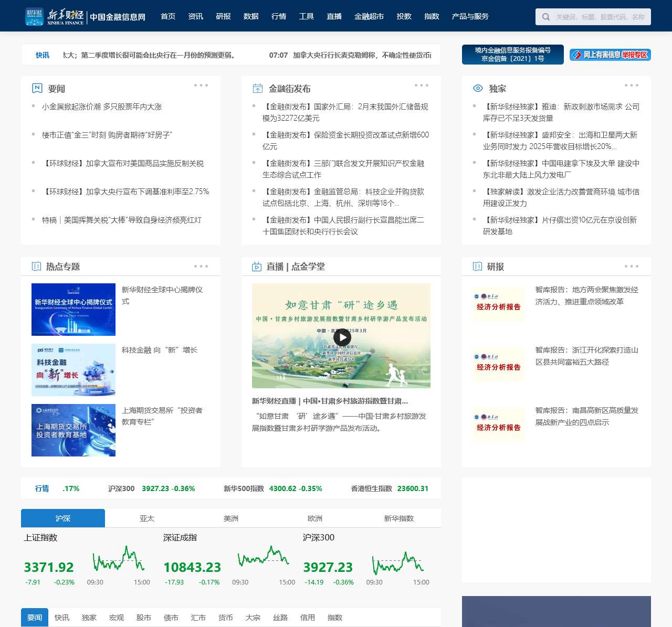The height and width of the screenshot is (627, 672).
Task: Open the 雅迪 新政刺激市场需求 article
Action: point(561,112)
